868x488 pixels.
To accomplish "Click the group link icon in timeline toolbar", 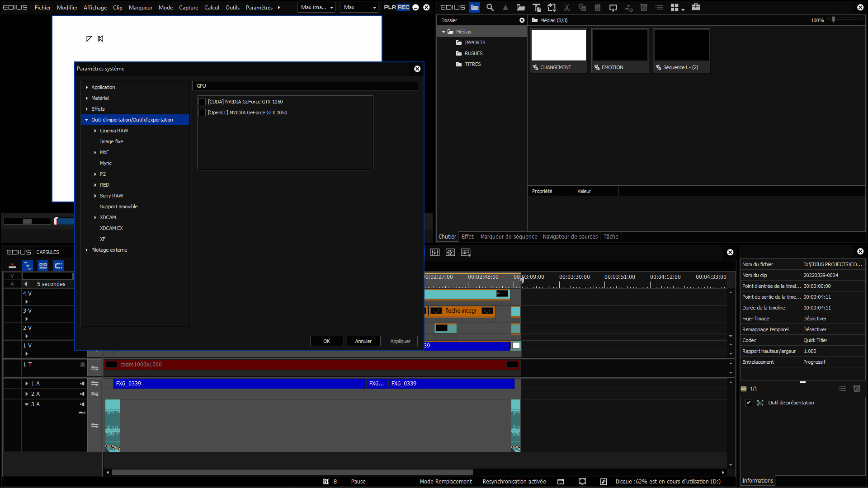I will point(43,266).
